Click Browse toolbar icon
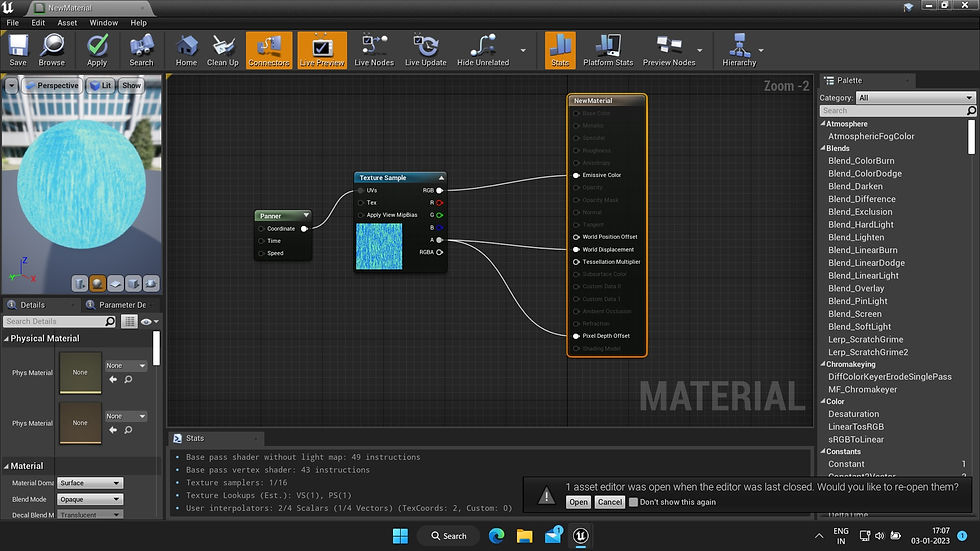Image resolution: width=980 pixels, height=551 pixels. [52, 50]
